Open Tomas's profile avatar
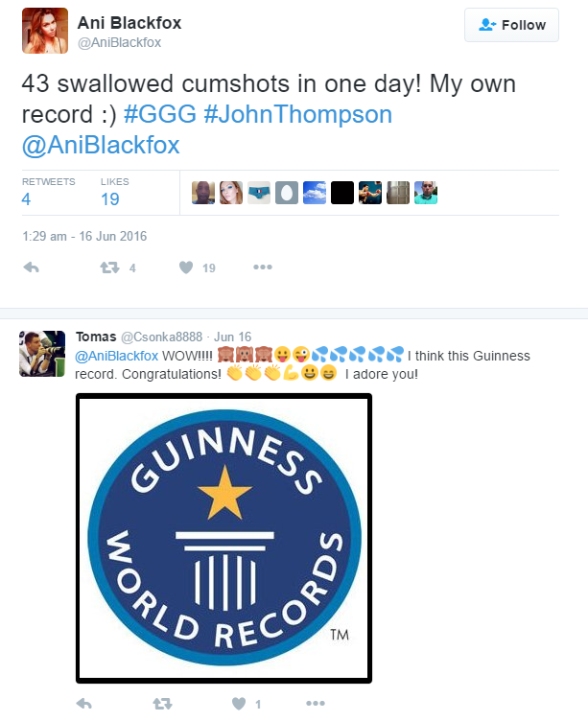The image size is (588, 721). coord(42,354)
